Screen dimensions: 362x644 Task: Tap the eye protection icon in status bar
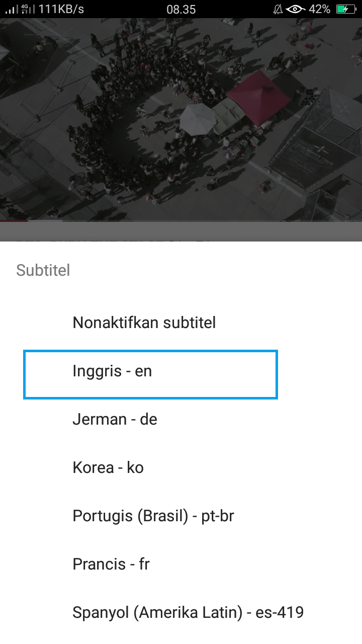tap(296, 9)
